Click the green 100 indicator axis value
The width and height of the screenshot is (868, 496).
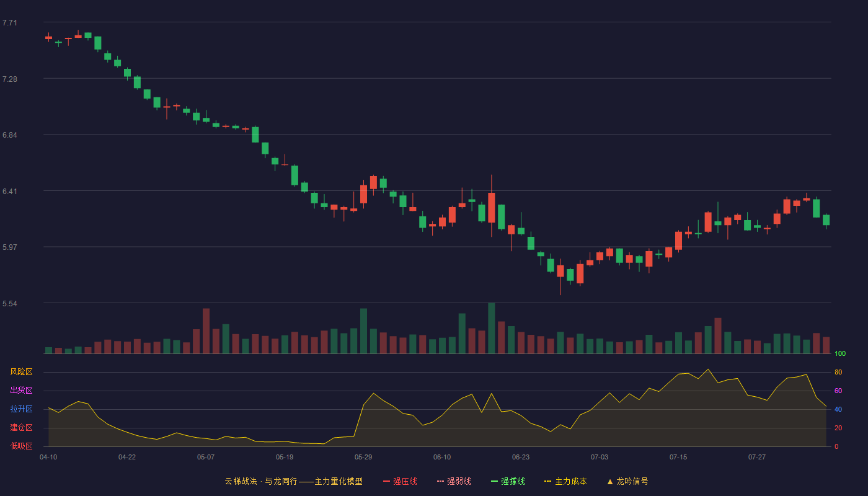[x=840, y=354]
